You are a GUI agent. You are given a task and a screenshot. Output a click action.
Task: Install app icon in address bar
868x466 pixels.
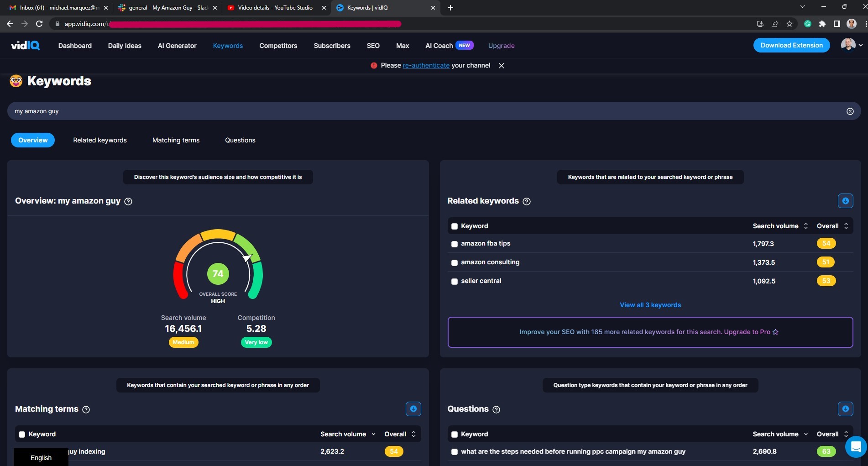(760, 24)
